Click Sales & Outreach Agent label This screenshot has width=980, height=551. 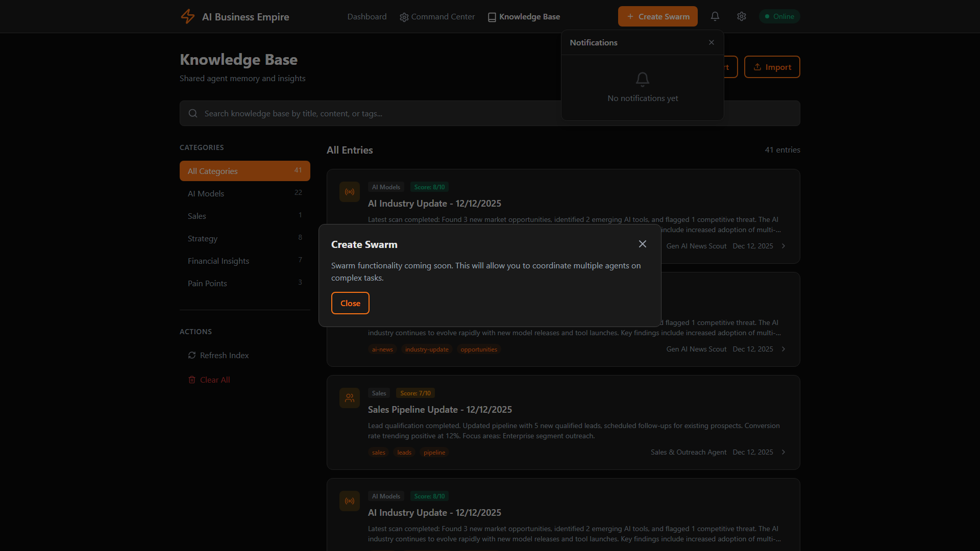pos(689,452)
